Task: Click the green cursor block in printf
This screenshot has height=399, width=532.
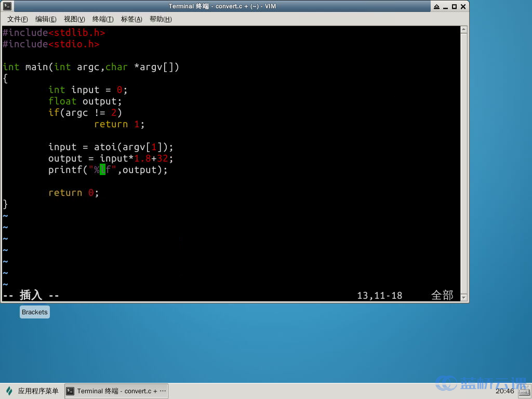Action: point(102,170)
